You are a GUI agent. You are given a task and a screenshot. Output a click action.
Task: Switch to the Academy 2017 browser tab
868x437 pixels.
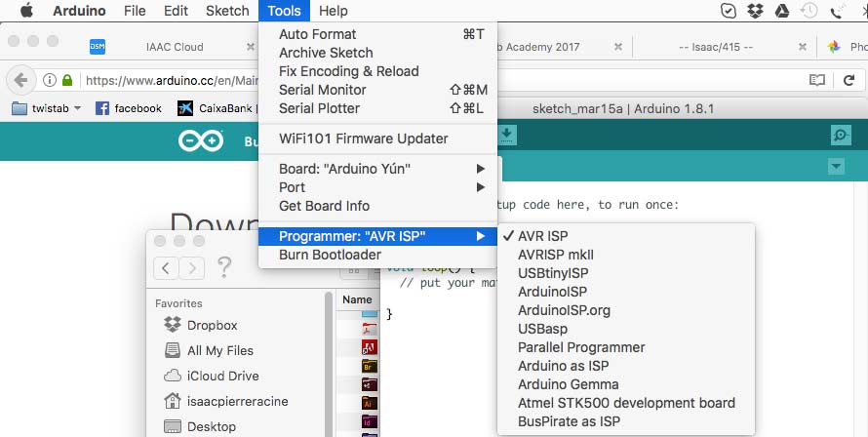click(x=539, y=47)
